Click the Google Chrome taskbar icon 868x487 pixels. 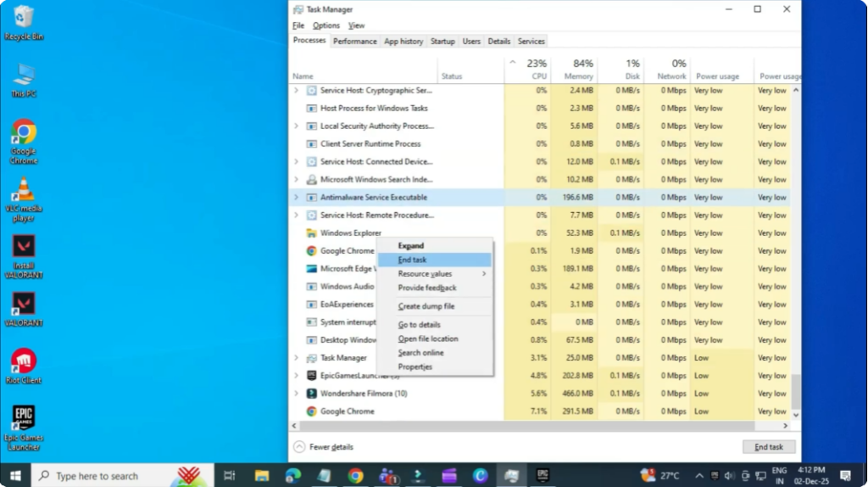click(355, 476)
